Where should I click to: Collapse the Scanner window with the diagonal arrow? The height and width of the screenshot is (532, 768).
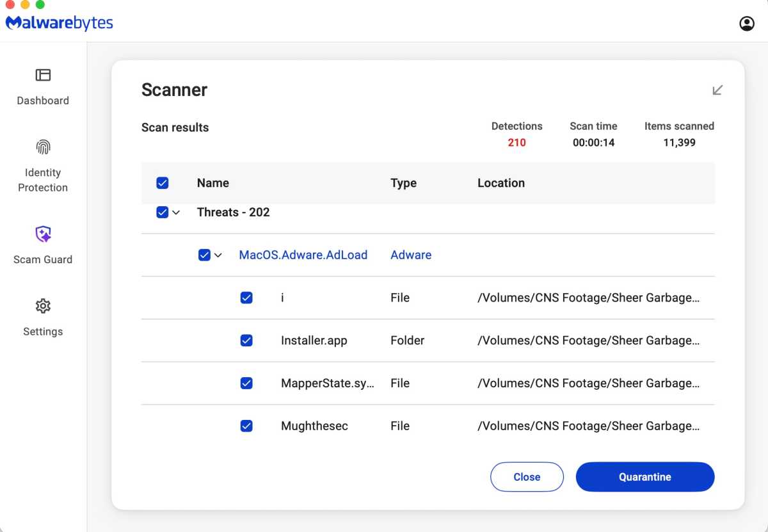717,90
